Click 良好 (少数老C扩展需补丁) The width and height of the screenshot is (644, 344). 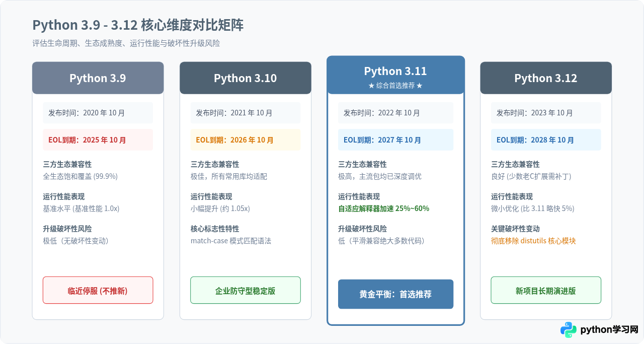[531, 176]
